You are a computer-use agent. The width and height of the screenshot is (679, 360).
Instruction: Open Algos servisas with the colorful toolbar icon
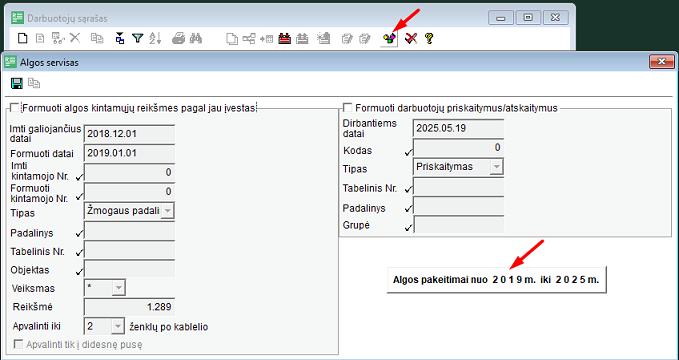(x=389, y=39)
